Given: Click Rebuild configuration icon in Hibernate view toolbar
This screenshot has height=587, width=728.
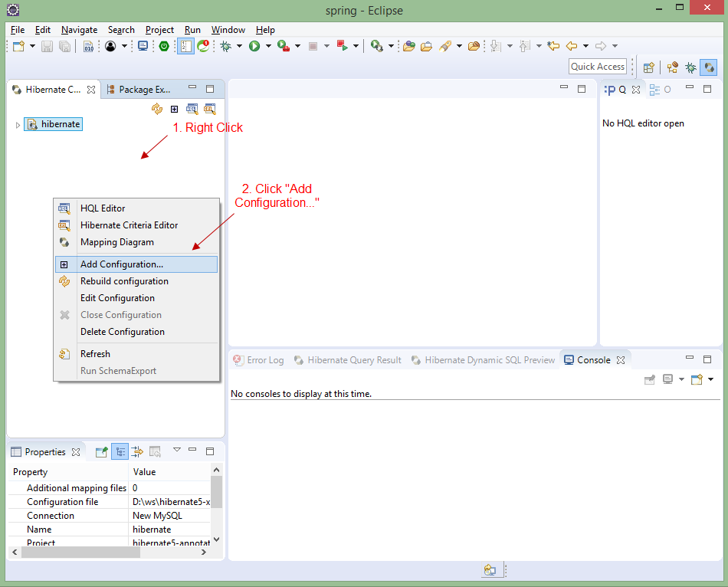Looking at the screenshot, I should 157,109.
